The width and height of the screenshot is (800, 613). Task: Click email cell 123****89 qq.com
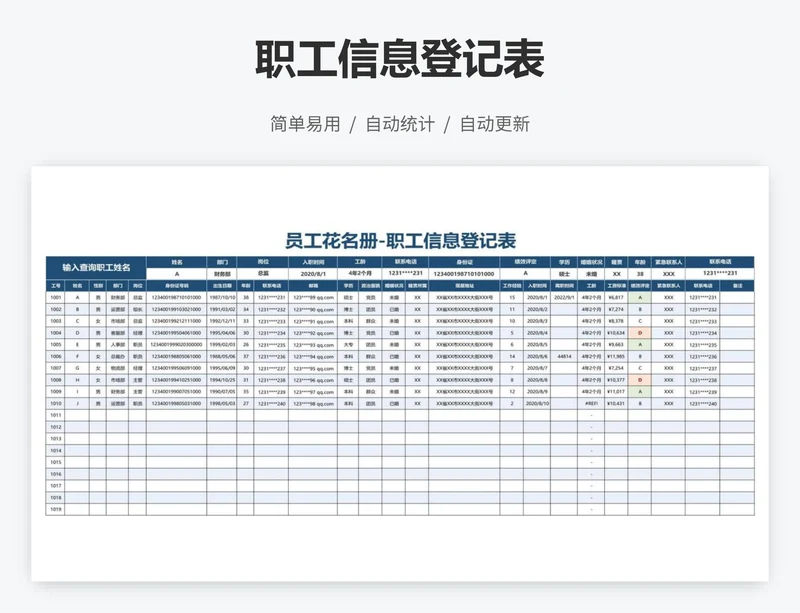[313, 298]
